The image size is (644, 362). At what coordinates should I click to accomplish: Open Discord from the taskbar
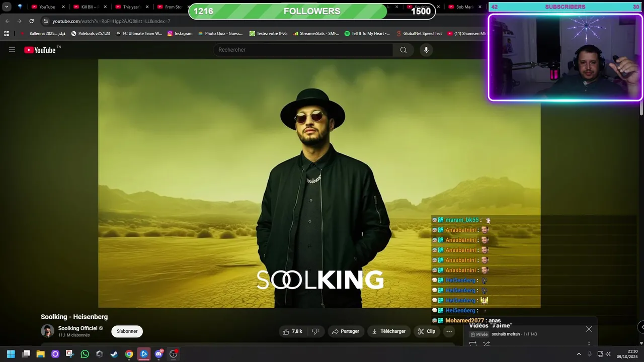159,354
